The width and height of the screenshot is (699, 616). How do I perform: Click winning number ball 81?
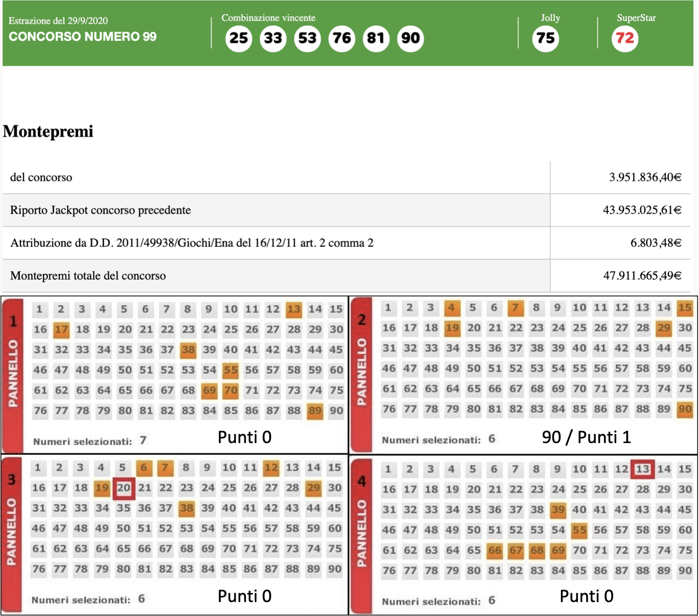[376, 38]
